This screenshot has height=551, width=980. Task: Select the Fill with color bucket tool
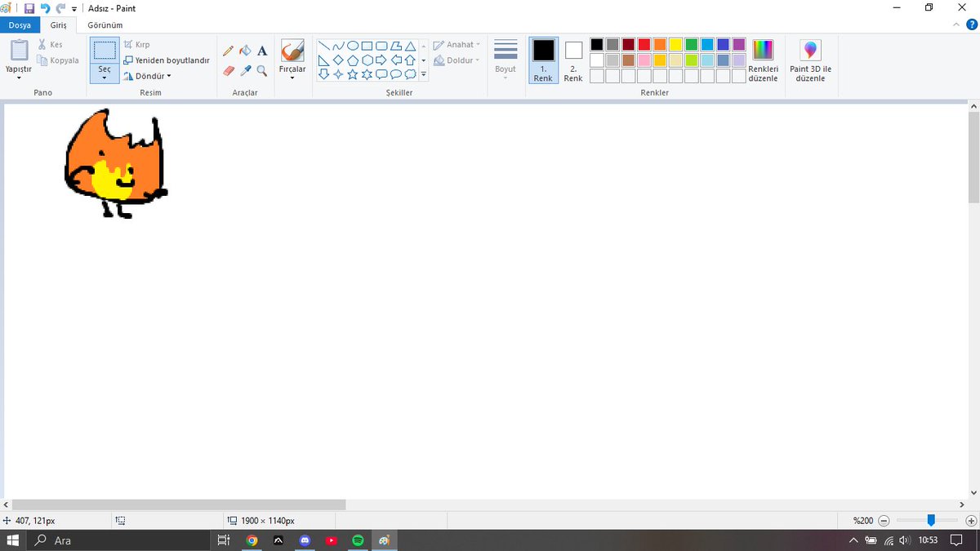[x=245, y=51]
